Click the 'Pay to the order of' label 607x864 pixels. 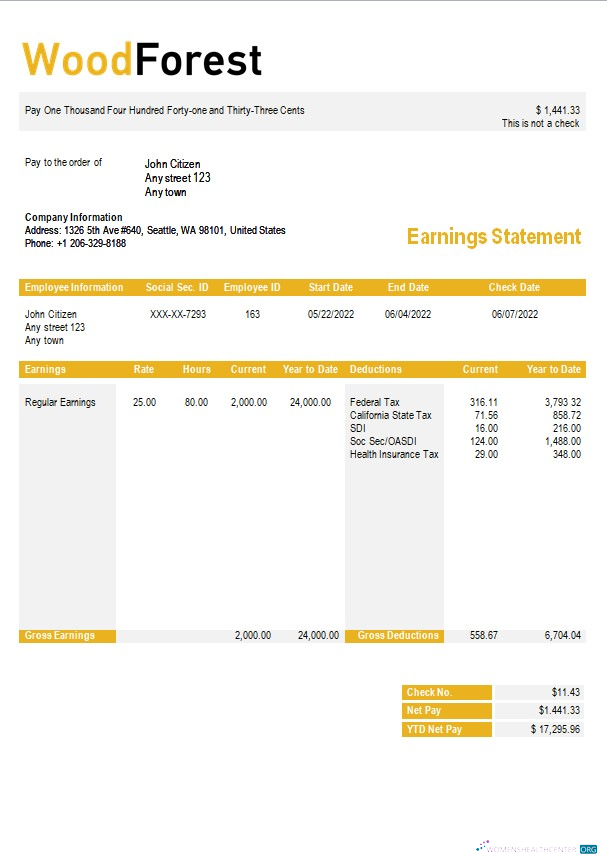click(63, 162)
